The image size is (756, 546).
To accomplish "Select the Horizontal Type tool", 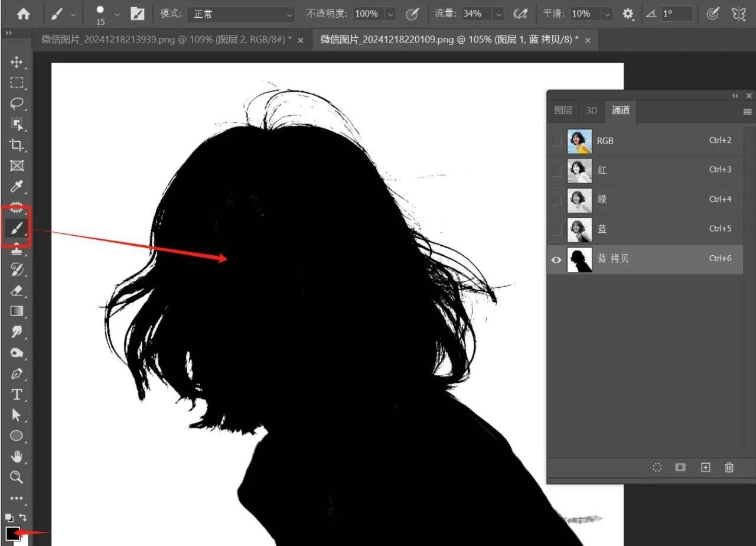I will [17, 394].
